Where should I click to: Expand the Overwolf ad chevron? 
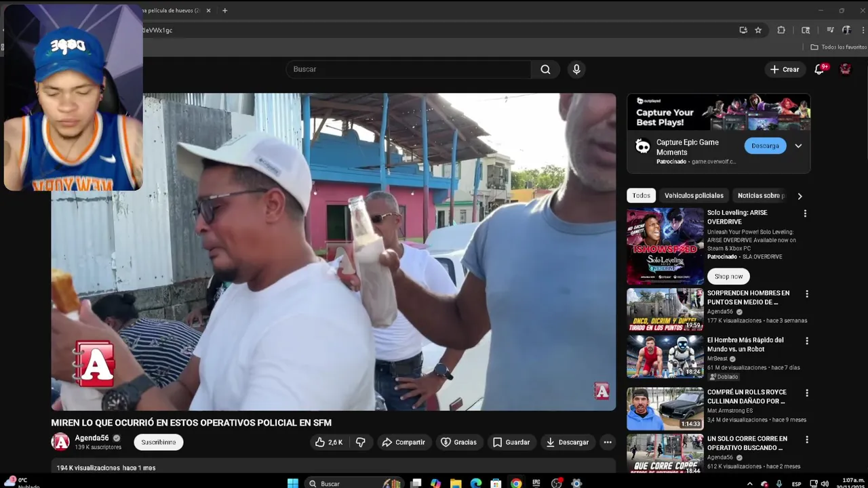(x=798, y=146)
